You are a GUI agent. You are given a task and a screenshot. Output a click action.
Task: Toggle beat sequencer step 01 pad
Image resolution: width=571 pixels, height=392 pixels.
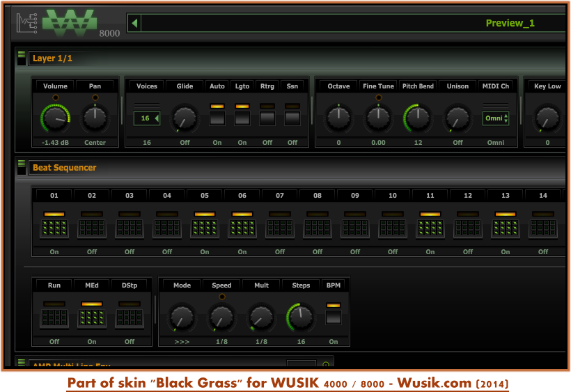pos(54,228)
